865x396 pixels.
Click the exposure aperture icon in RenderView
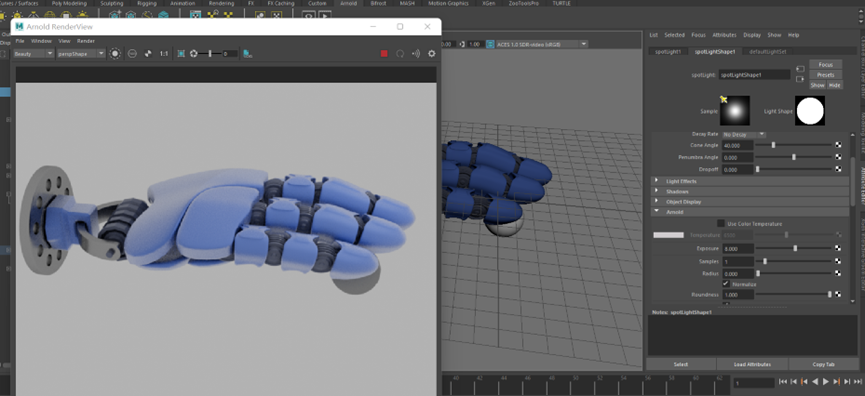[194, 53]
